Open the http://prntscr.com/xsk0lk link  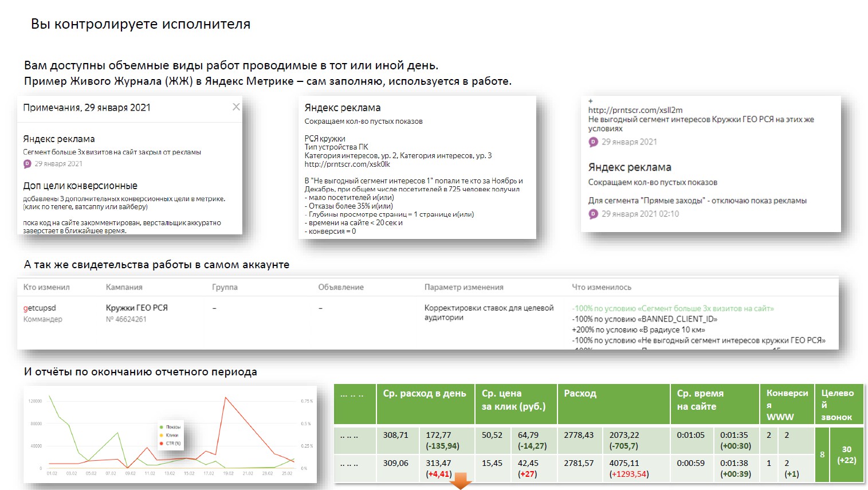coord(347,164)
